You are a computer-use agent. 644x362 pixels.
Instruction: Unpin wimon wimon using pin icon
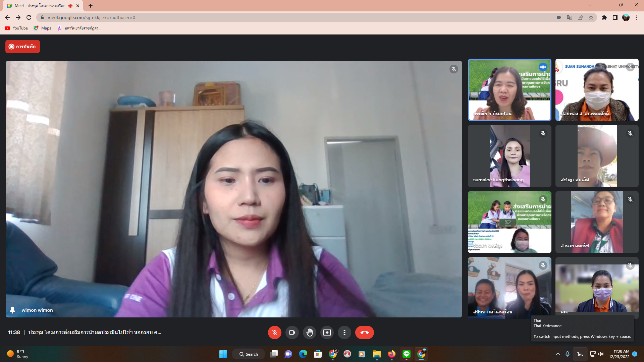(x=12, y=310)
